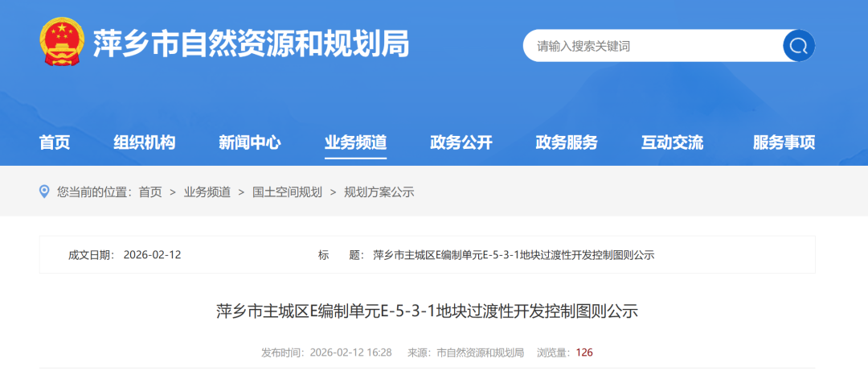Go to 规划方案公示 breadcrumb link
Viewport: 868px width, 375px height.
pos(379,193)
